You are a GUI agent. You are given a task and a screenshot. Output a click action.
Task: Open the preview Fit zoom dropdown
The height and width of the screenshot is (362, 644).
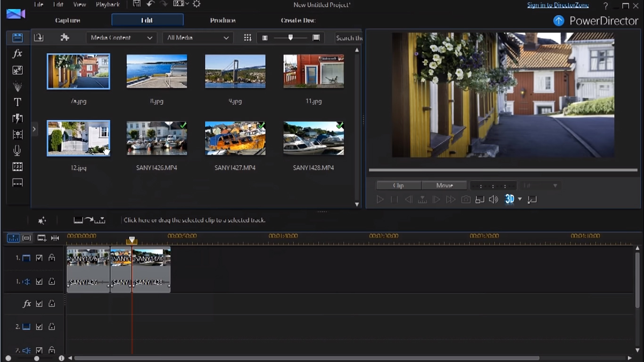coord(541,186)
